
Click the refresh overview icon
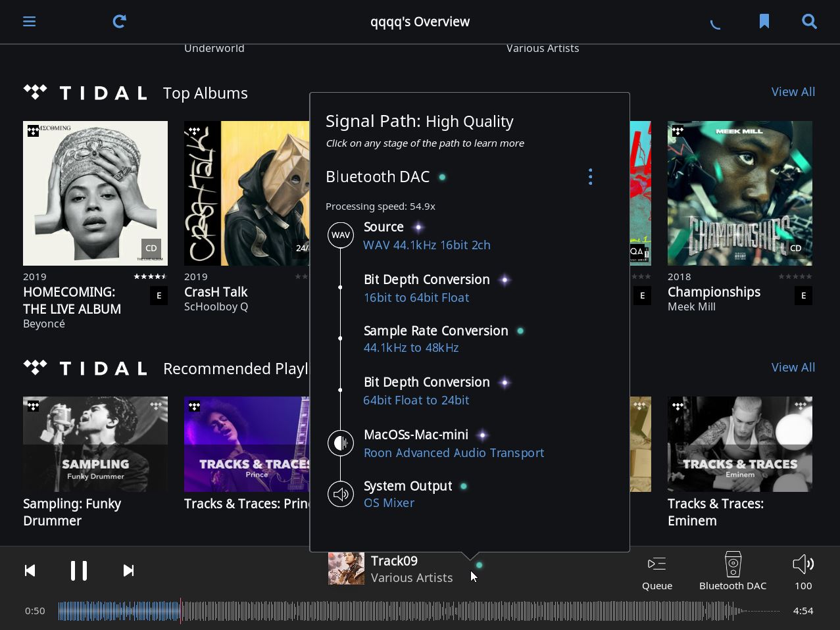[119, 22]
